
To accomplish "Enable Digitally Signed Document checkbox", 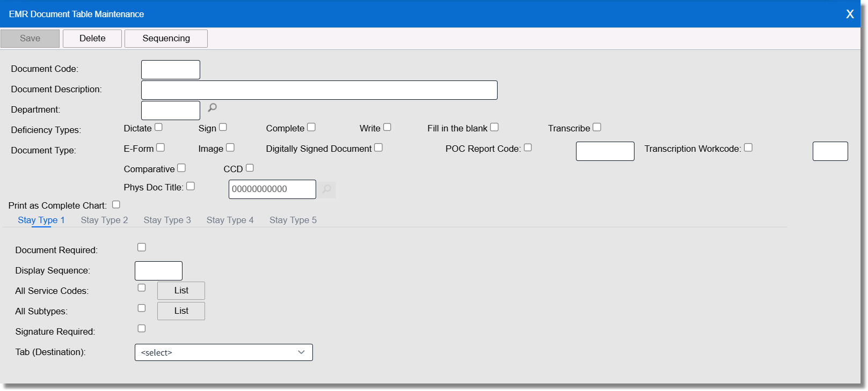I will 378,147.
